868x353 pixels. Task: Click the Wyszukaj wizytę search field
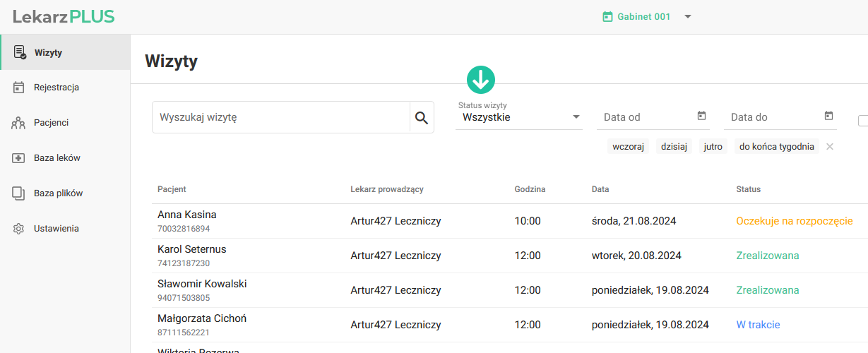coord(281,118)
